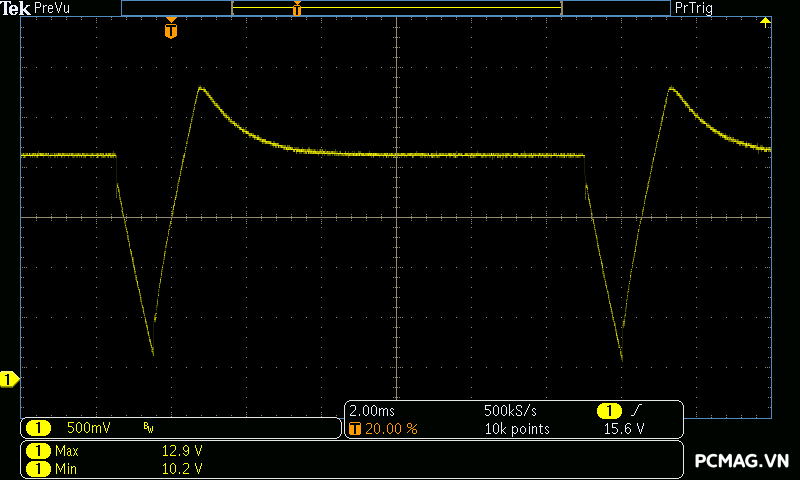Image resolution: width=800 pixels, height=480 pixels.
Task: Click the bandwidth limit Bw icon
Action: (149, 428)
